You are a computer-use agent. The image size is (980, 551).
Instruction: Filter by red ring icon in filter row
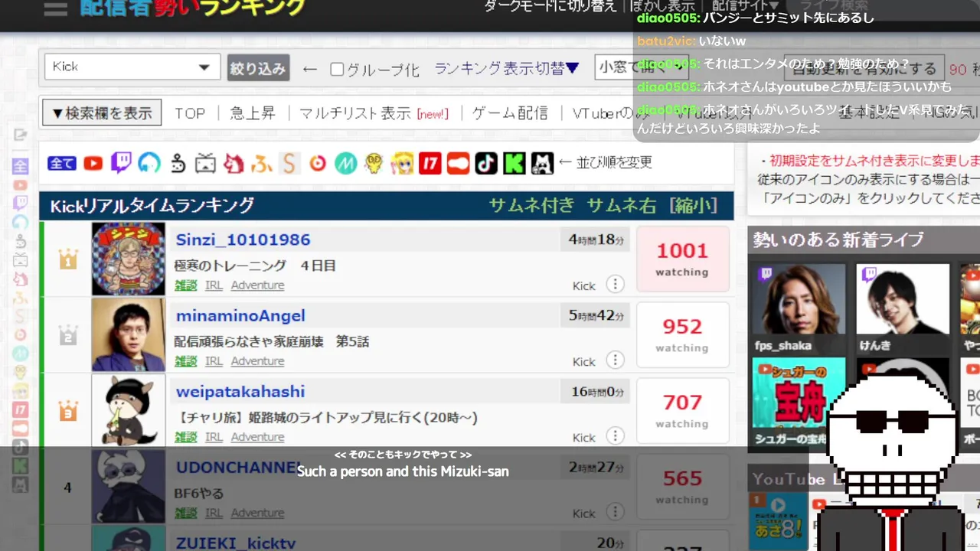click(x=317, y=163)
